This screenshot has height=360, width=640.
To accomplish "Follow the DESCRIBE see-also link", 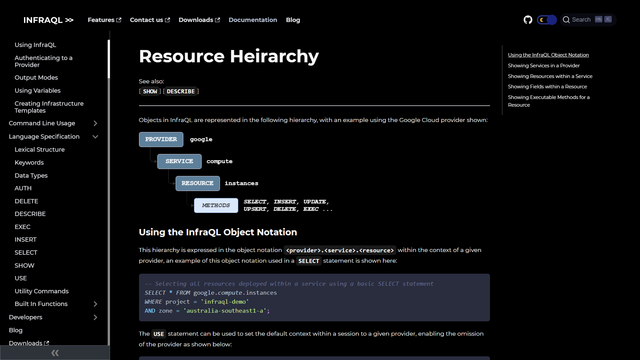I will [x=181, y=91].
